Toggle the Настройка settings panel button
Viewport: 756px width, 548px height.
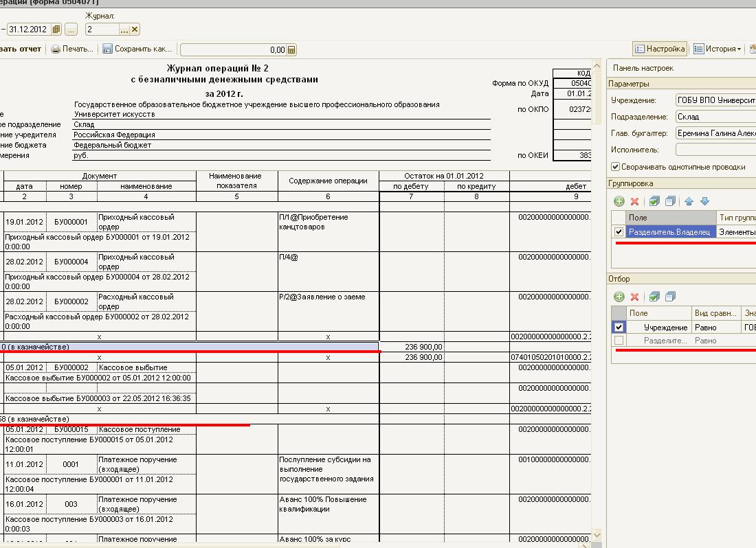click(x=660, y=49)
